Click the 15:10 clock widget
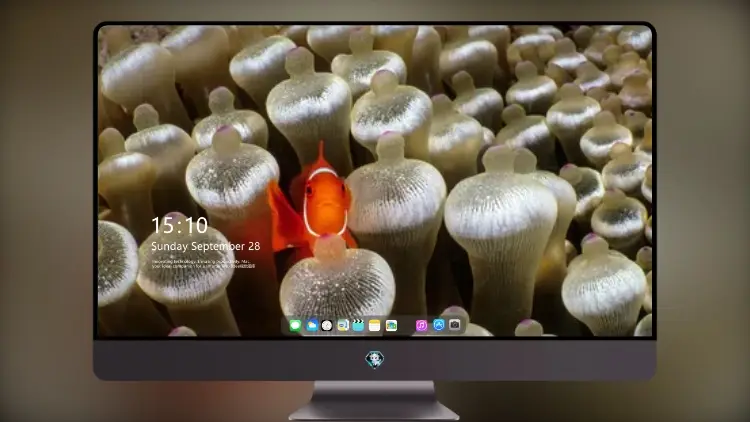Image resolution: width=750 pixels, height=422 pixels. click(180, 225)
